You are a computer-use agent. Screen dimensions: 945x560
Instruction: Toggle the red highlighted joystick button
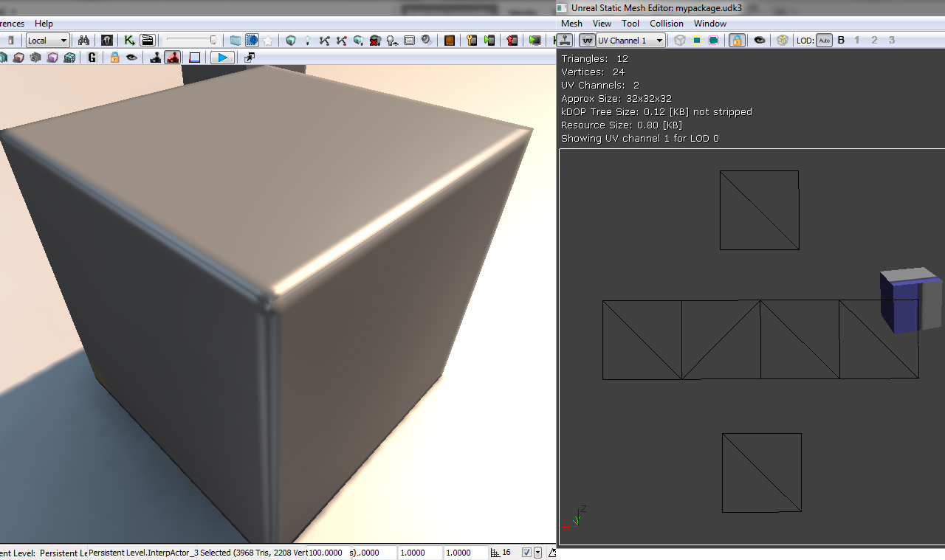(172, 58)
